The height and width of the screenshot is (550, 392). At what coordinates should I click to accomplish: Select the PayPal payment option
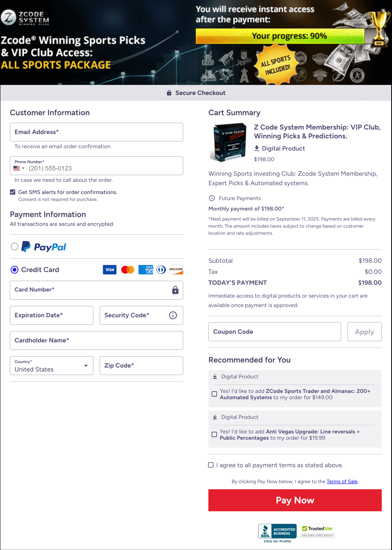pos(15,246)
